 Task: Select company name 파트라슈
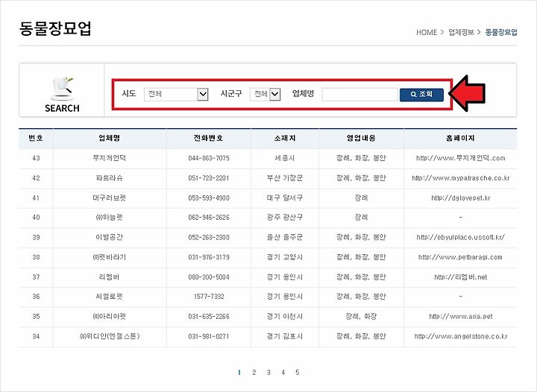point(109,178)
